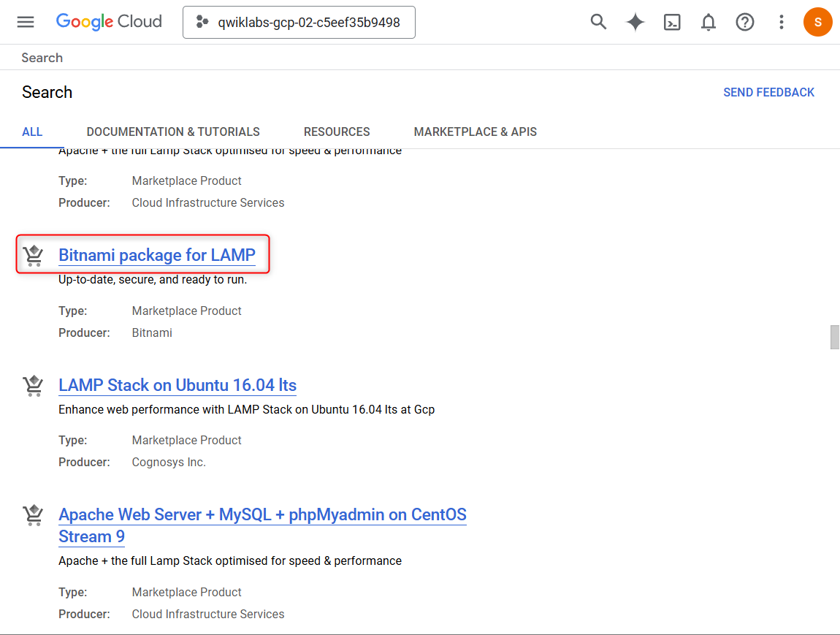Click the 'Enhance web performance with LAMP Stack' description
Screen dimensions: 840x635
[x=246, y=409]
